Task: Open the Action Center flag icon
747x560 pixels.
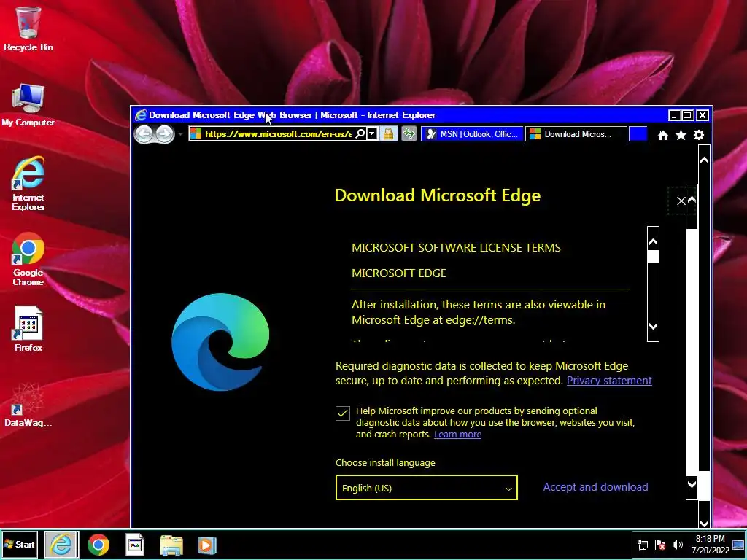Action: (x=660, y=545)
